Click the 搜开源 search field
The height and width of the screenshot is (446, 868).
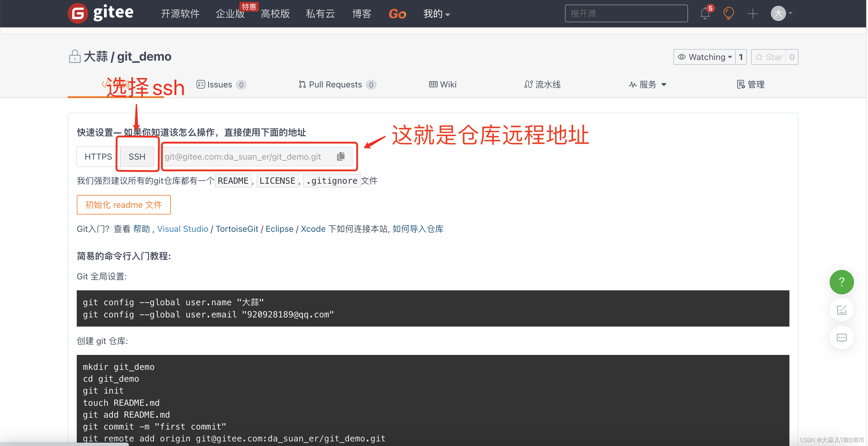pos(626,13)
